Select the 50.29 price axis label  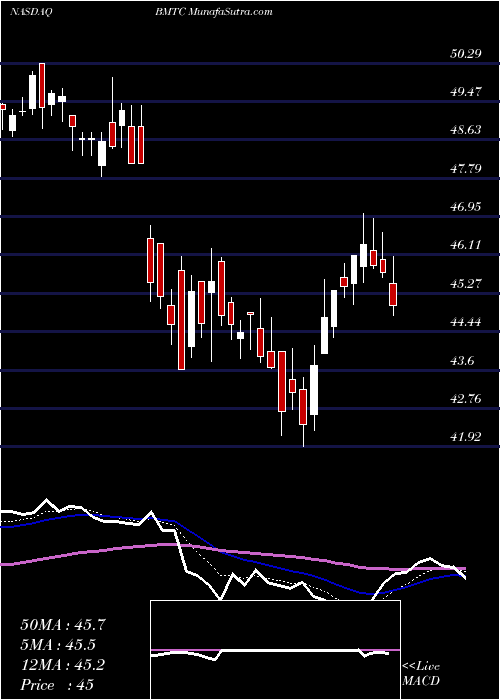(x=467, y=54)
